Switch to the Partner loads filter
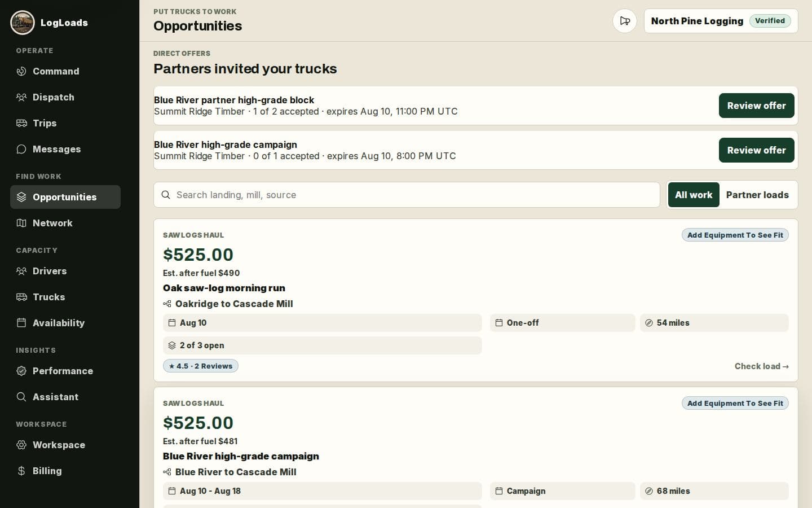Image resolution: width=812 pixels, height=508 pixels. (757, 195)
